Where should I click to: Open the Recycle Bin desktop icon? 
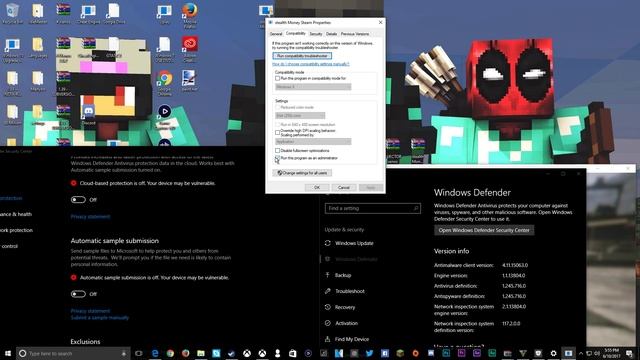[12, 13]
